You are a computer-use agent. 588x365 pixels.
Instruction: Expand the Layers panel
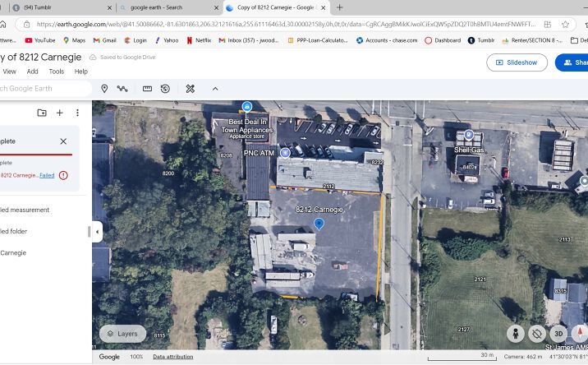coord(122,334)
